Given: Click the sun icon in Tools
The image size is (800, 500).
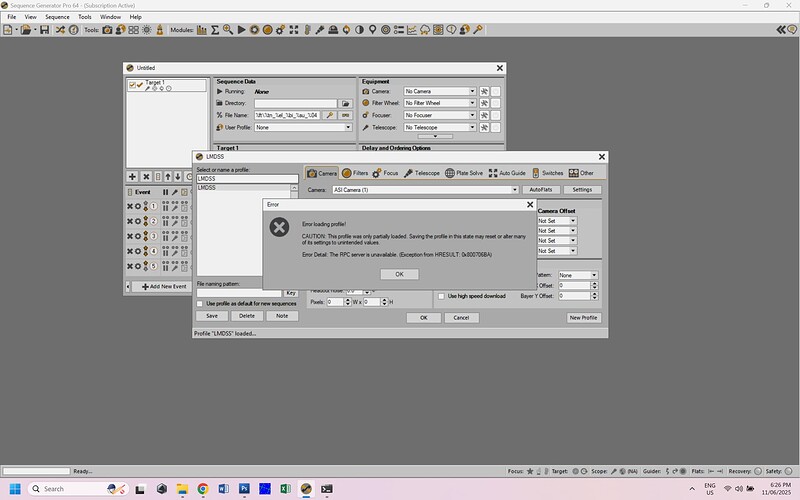Looking at the screenshot, I should click(x=147, y=30).
